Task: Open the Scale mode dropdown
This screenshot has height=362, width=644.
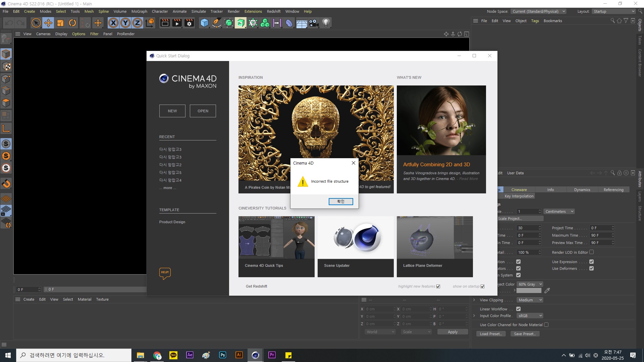Action: [x=416, y=332]
